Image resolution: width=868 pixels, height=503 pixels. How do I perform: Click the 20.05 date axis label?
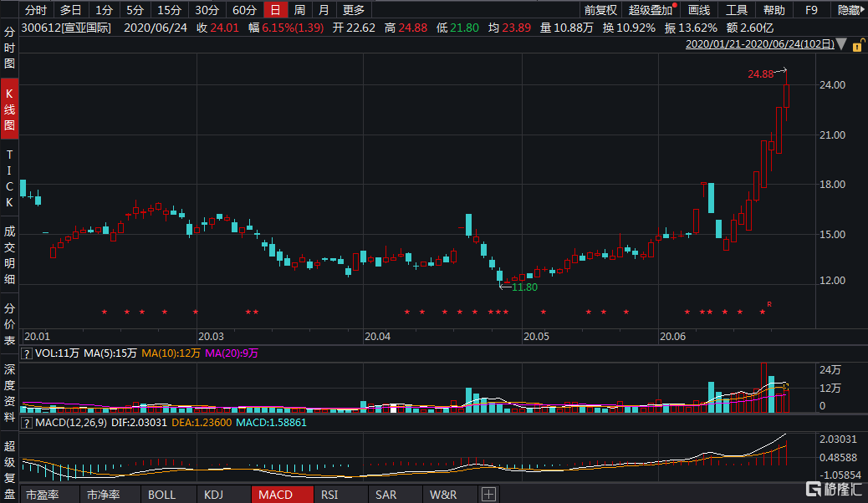(x=536, y=337)
